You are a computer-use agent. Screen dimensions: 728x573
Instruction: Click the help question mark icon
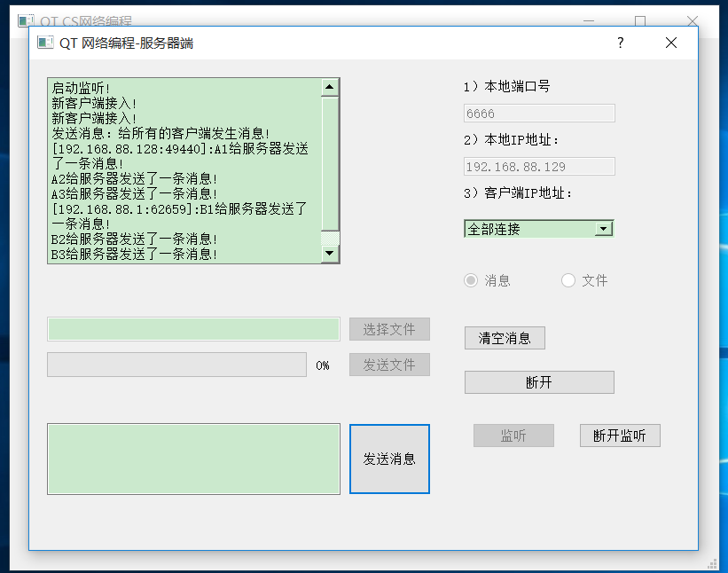pos(620,42)
